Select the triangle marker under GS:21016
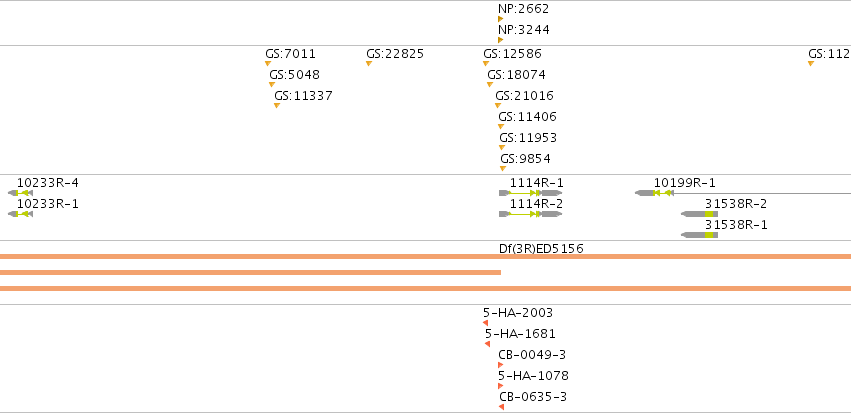The width and height of the screenshot is (851, 413). (x=498, y=106)
